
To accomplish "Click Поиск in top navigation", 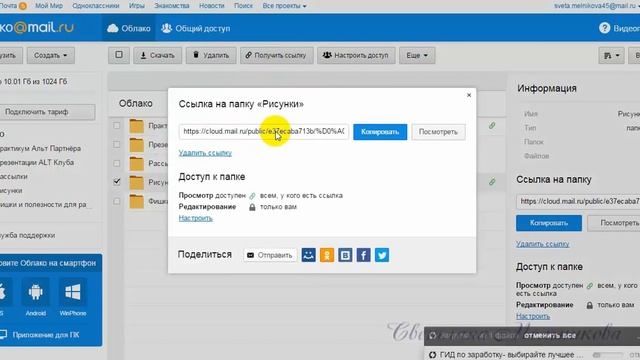I will pyautogui.click(x=243, y=6).
